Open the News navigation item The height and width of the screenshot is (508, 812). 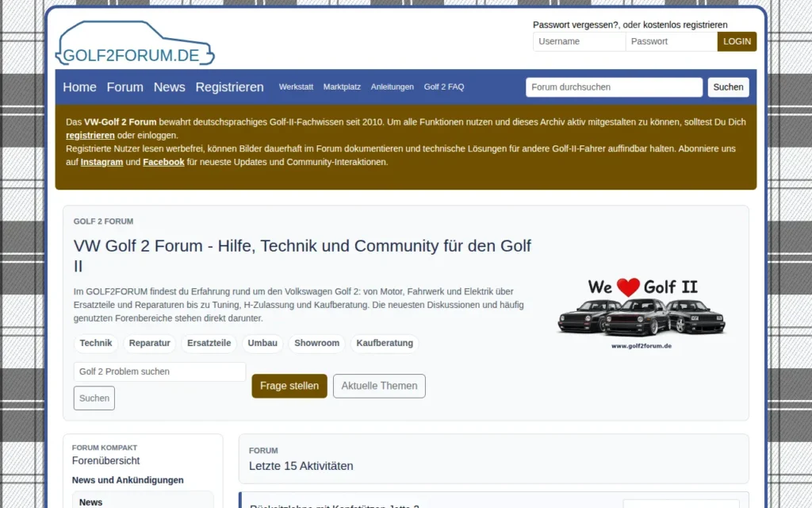[170, 87]
